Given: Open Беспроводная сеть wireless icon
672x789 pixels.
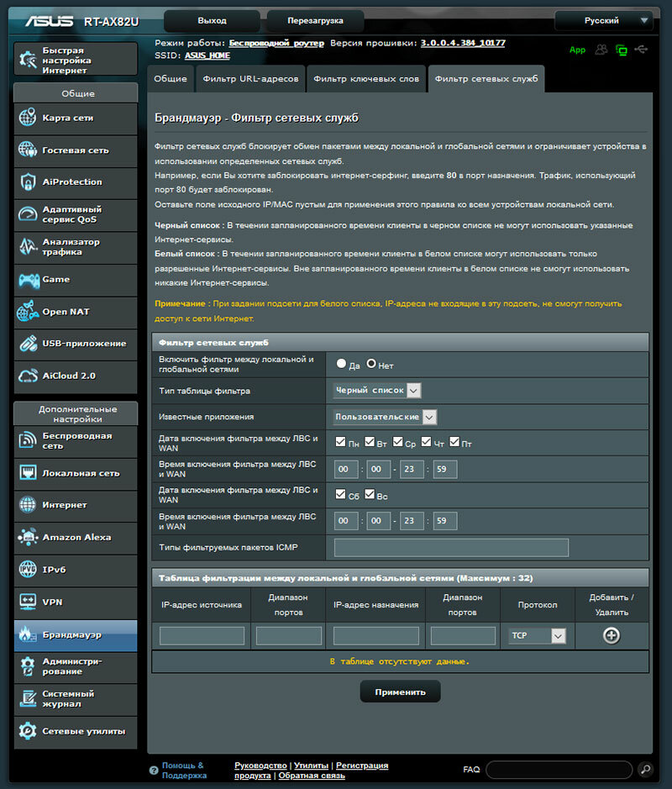Looking at the screenshot, I should tap(28, 440).
